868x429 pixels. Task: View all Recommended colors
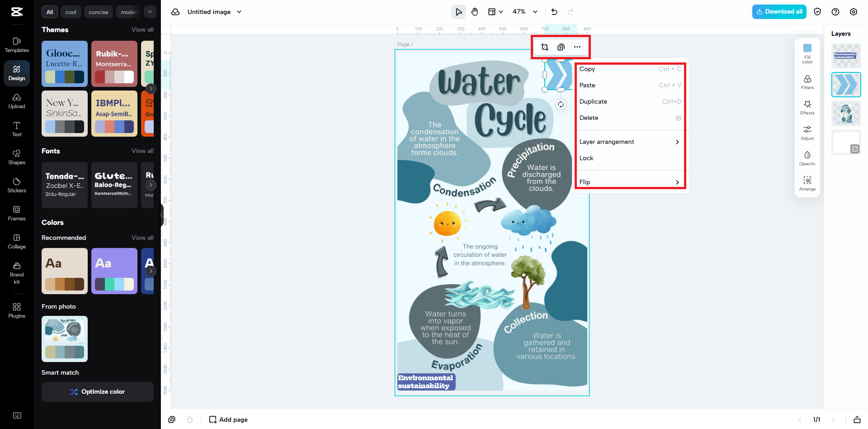click(142, 238)
